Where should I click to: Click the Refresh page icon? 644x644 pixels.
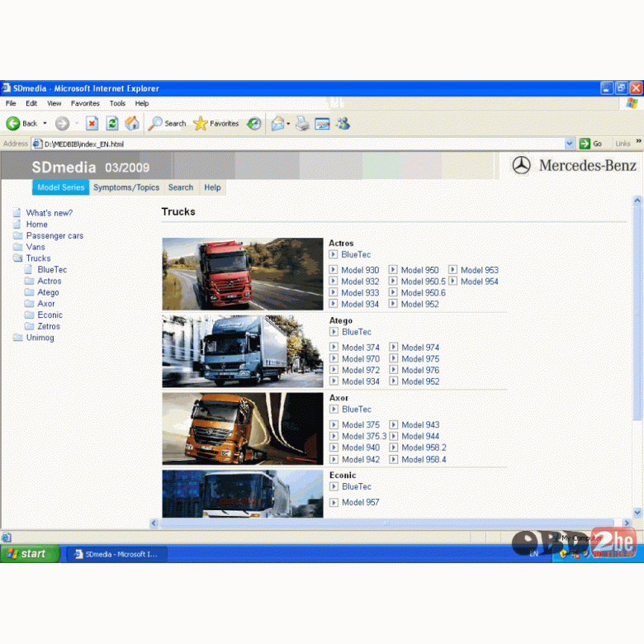[112, 123]
